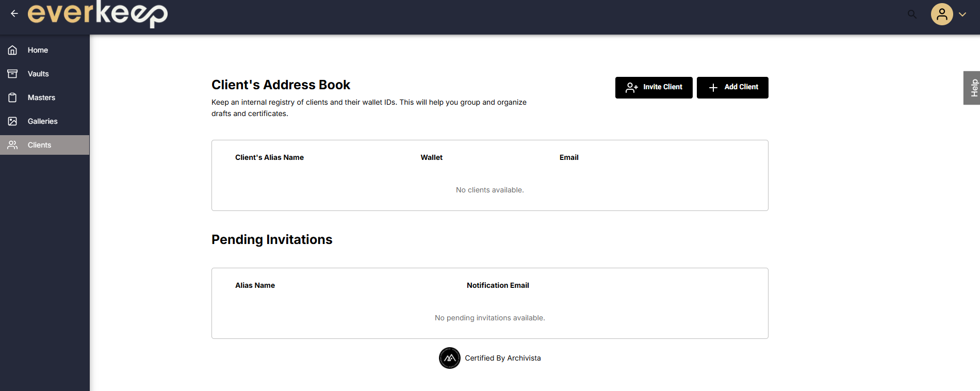The height and width of the screenshot is (391, 980).
Task: Click the 'No pending invitations available.' message
Action: coord(490,318)
